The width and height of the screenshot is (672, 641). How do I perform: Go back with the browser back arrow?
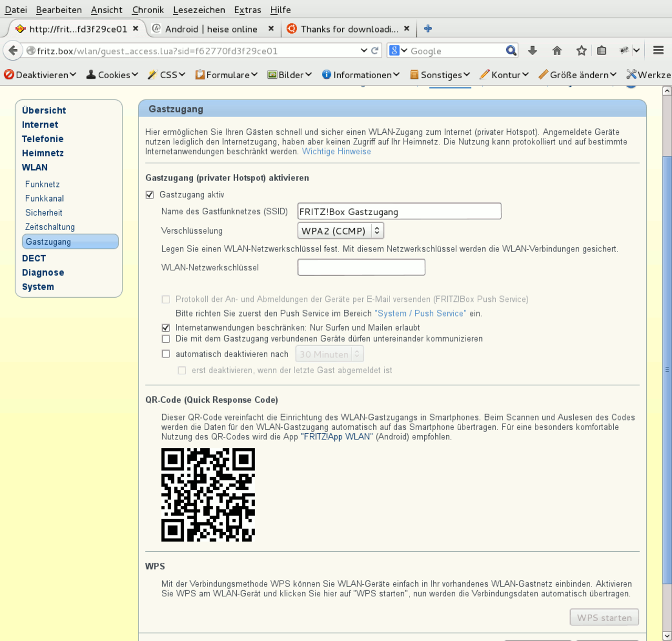[13, 50]
